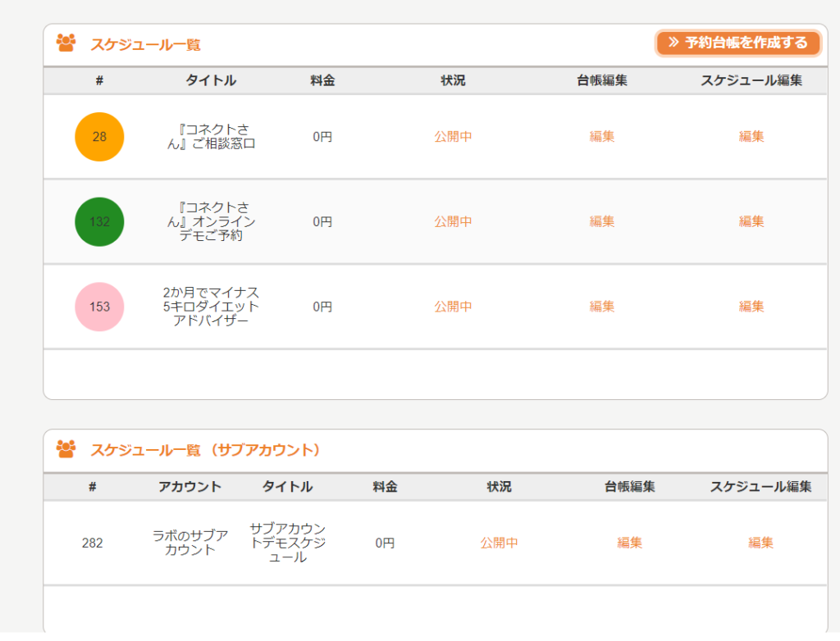Viewport: 840px width, 641px height.
Task: Toggle 公開中 status for ダイエットアドバイザー row
Action: click(453, 307)
